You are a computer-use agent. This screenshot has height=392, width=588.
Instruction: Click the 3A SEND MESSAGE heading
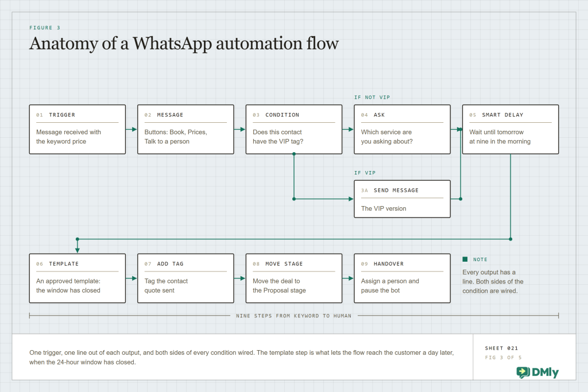click(x=390, y=191)
